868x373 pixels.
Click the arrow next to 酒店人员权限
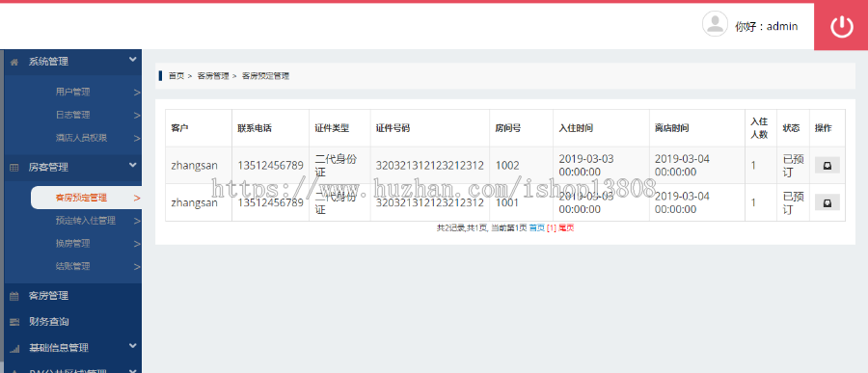point(137,139)
